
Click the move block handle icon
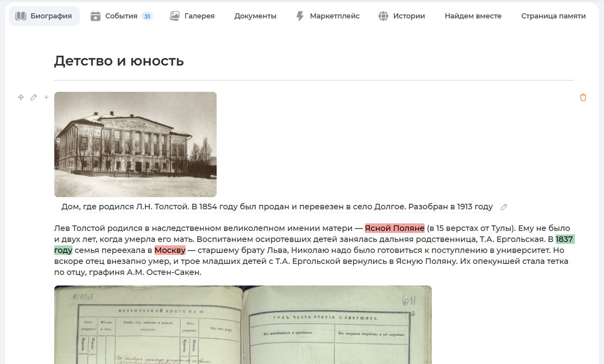pos(21,97)
